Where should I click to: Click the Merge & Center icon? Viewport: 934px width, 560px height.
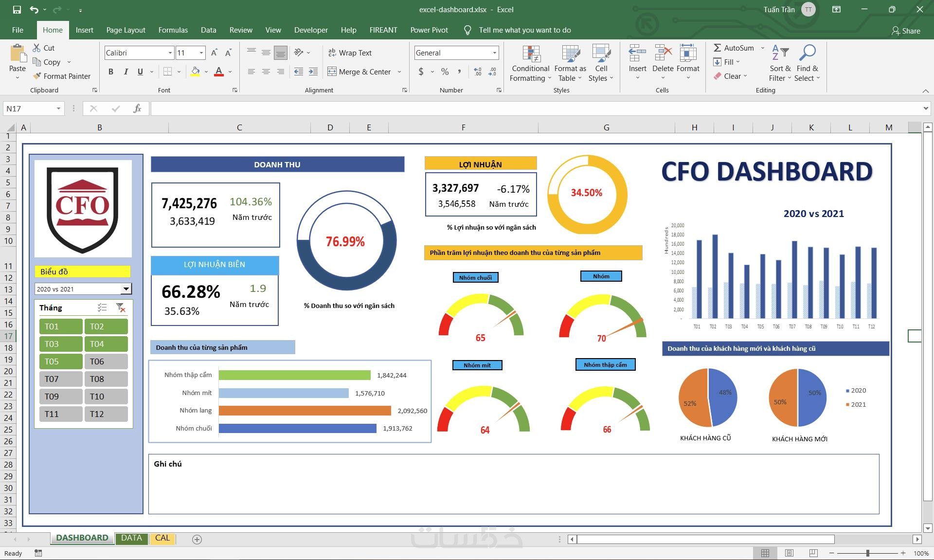(x=332, y=72)
